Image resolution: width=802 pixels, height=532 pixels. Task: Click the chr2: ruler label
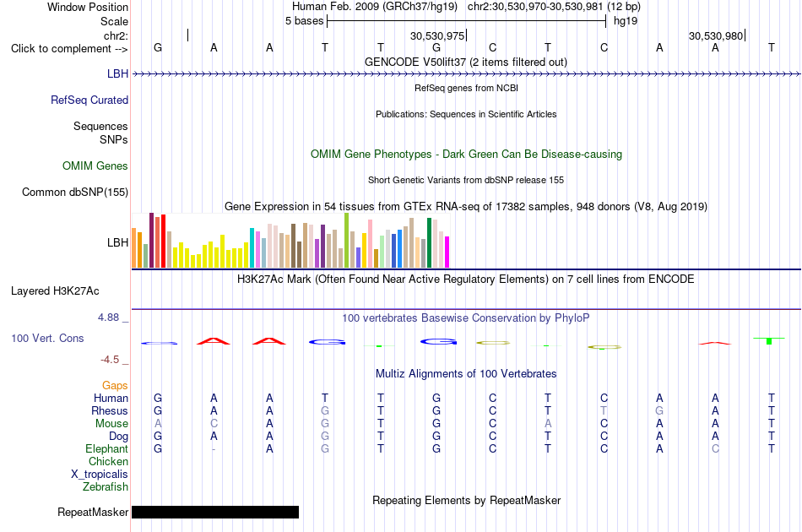[x=117, y=35]
